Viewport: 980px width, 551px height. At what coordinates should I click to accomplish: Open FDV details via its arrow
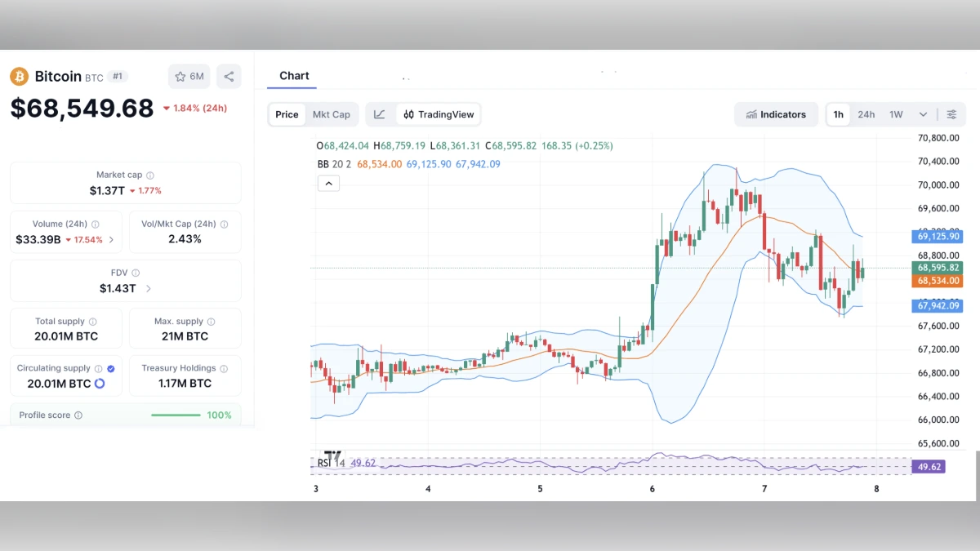point(148,288)
